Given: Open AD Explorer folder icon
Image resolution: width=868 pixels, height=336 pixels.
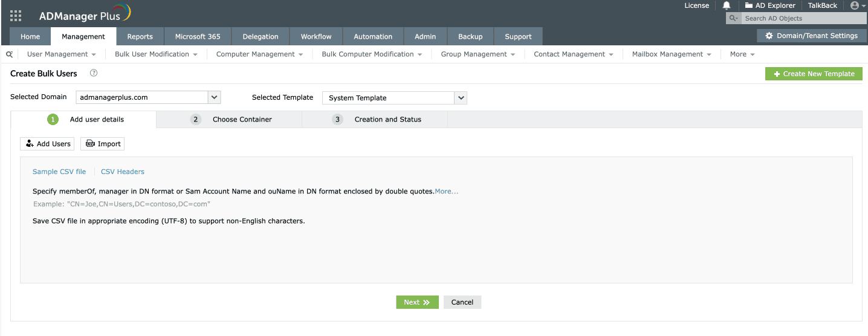Looking at the screenshot, I should click(749, 5).
